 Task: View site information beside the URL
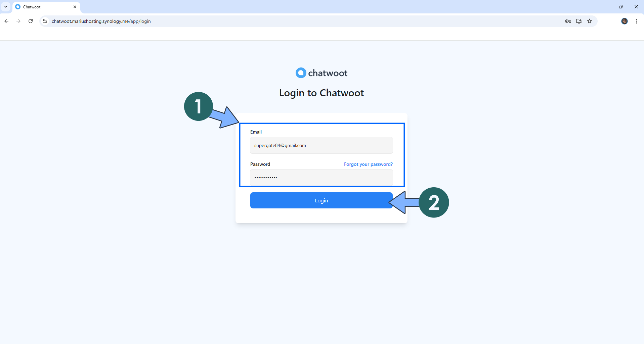click(x=45, y=21)
